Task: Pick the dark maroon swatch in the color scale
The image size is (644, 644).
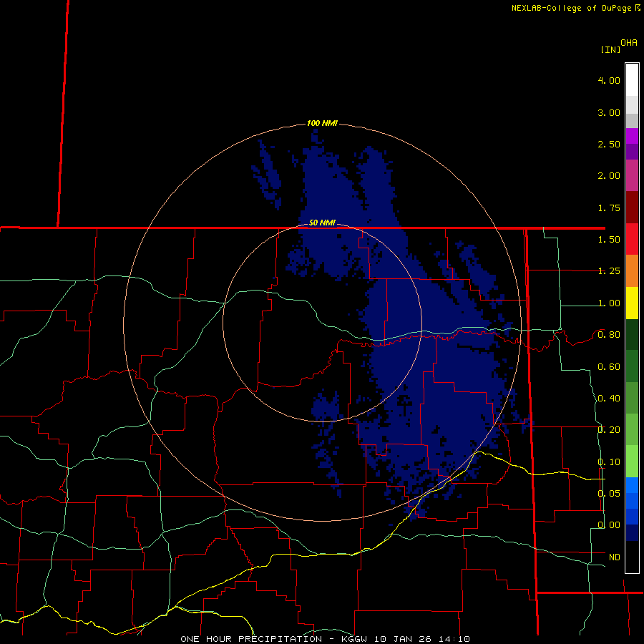Action: pyautogui.click(x=632, y=208)
